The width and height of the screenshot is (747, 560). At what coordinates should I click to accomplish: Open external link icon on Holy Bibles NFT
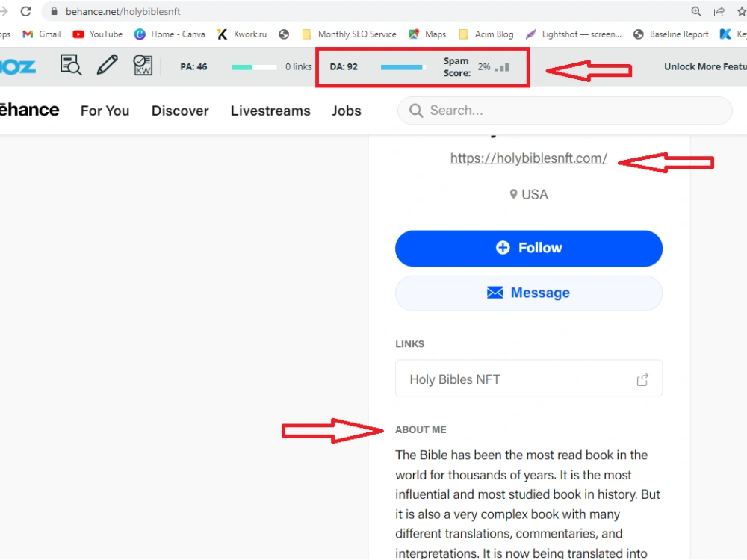(642, 379)
